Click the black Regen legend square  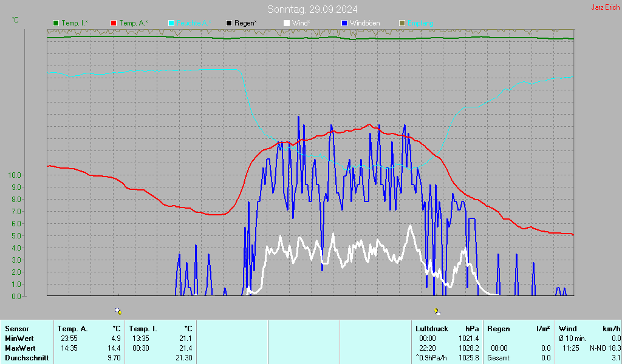point(229,23)
